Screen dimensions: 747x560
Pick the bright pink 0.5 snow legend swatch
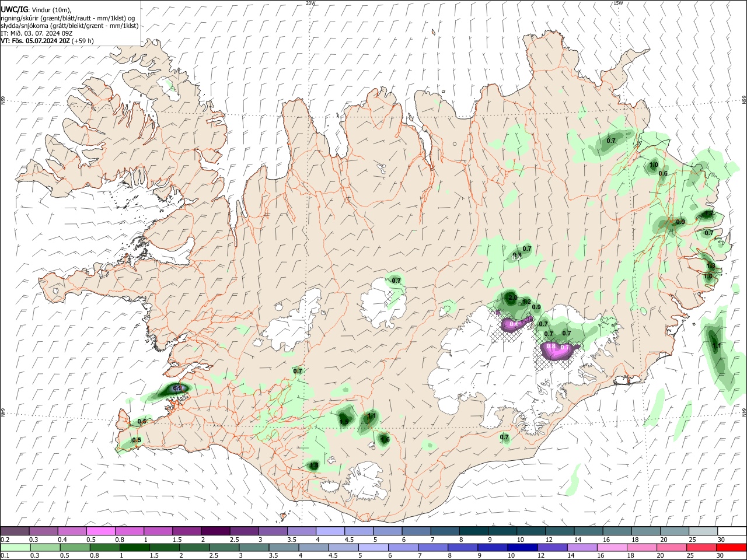point(100,531)
